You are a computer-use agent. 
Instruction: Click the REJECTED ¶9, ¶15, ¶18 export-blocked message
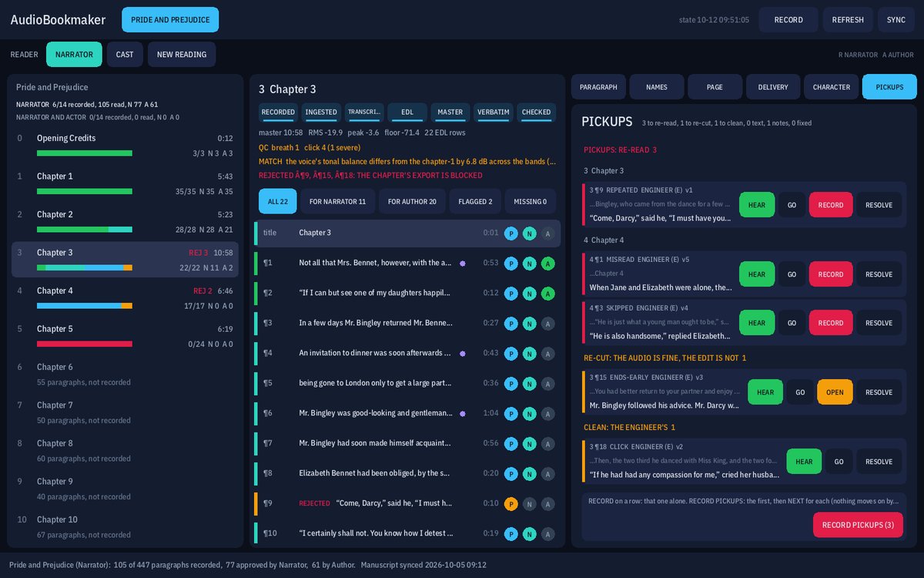pyautogui.click(x=370, y=176)
